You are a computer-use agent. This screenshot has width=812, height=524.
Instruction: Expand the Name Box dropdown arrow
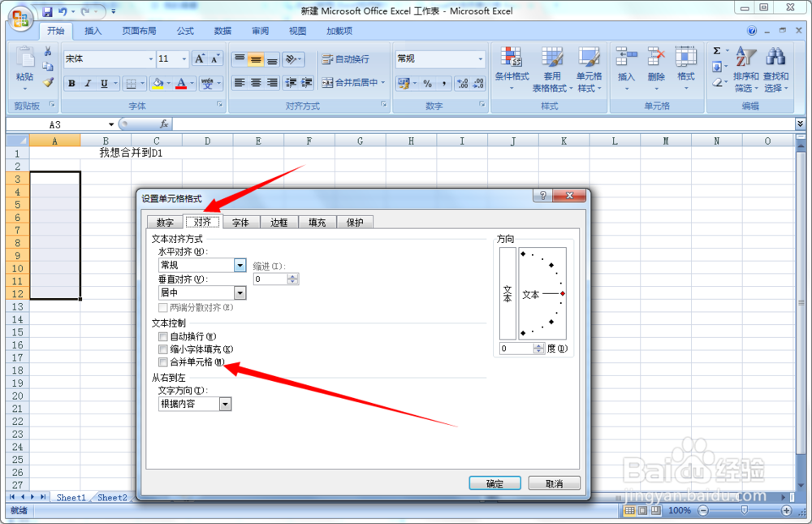tap(111, 124)
